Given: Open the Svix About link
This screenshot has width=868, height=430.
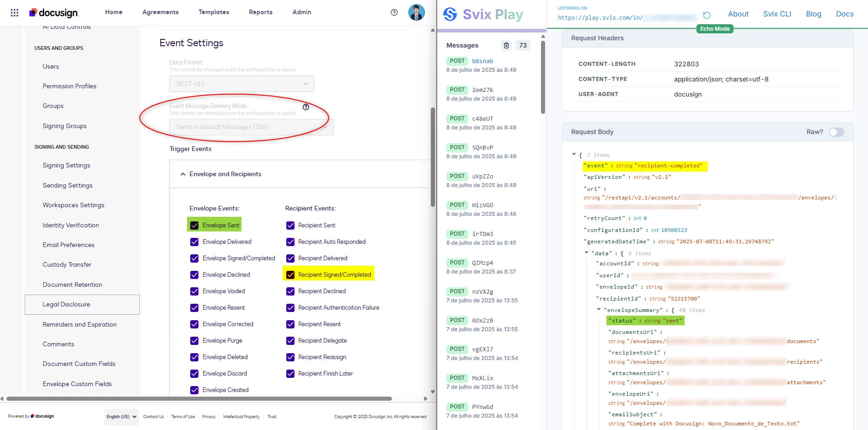Looking at the screenshot, I should [x=738, y=14].
